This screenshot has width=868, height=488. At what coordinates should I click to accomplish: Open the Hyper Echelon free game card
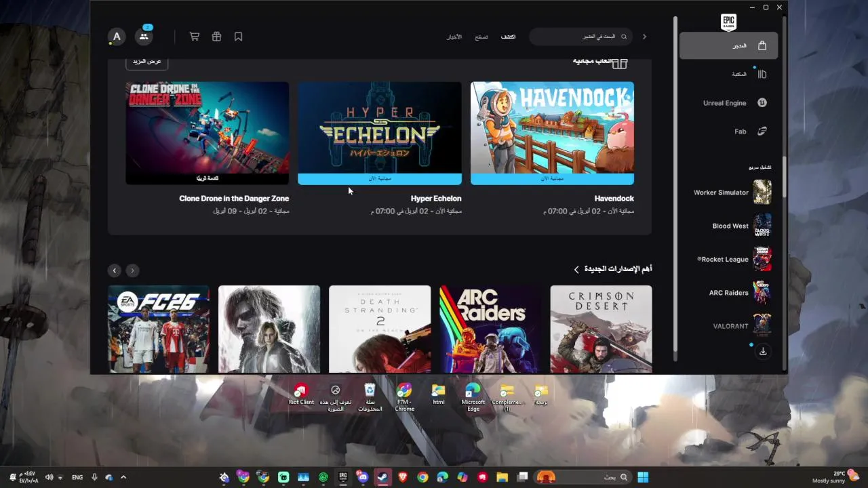coord(380,133)
